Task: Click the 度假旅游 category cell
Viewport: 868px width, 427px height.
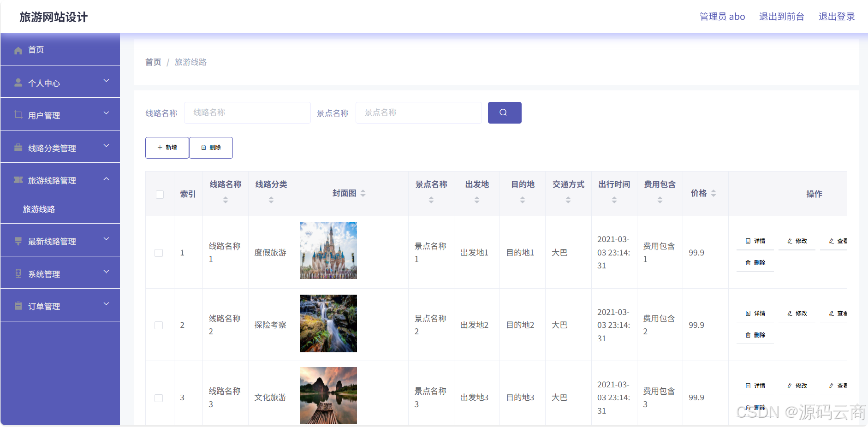Action: tap(270, 253)
